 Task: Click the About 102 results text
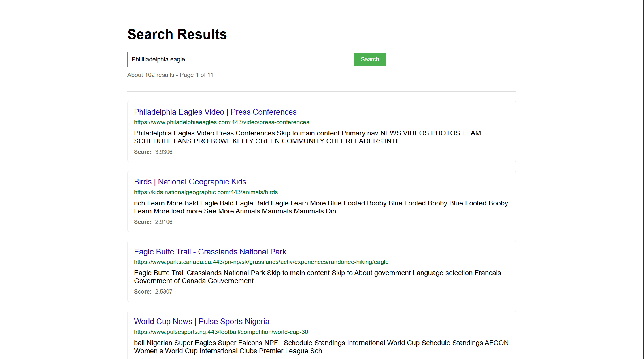click(151, 75)
